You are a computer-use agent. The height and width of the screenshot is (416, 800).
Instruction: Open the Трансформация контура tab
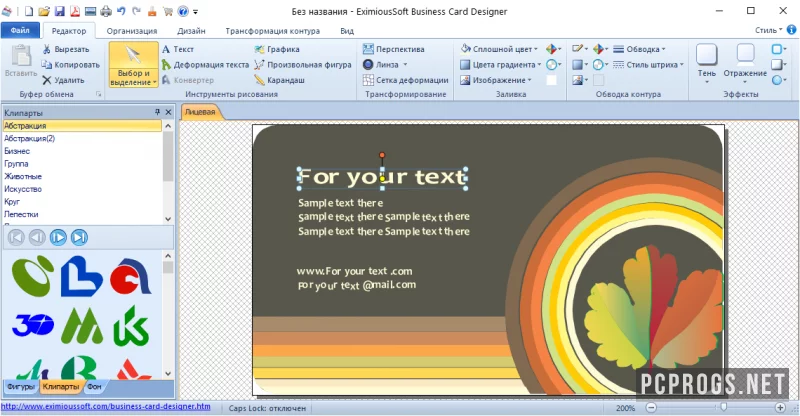pos(272,31)
